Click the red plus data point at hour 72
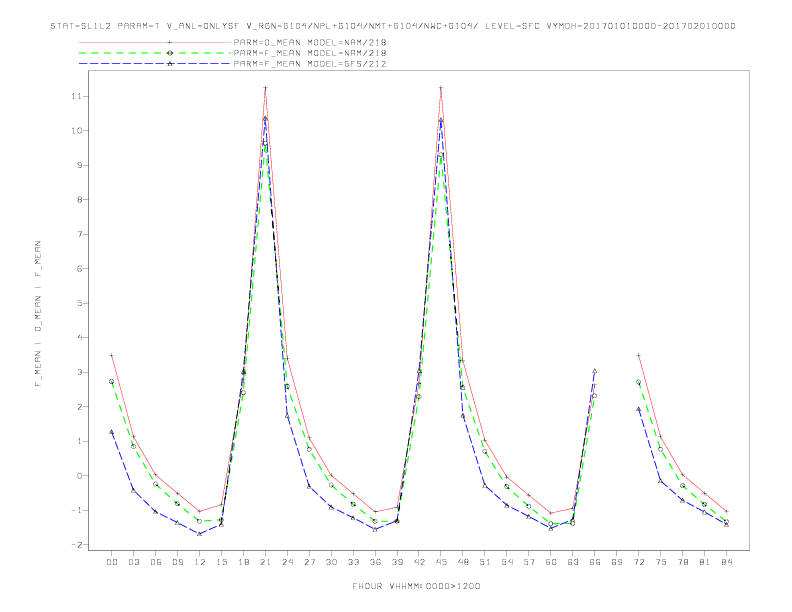 pyautogui.click(x=638, y=355)
